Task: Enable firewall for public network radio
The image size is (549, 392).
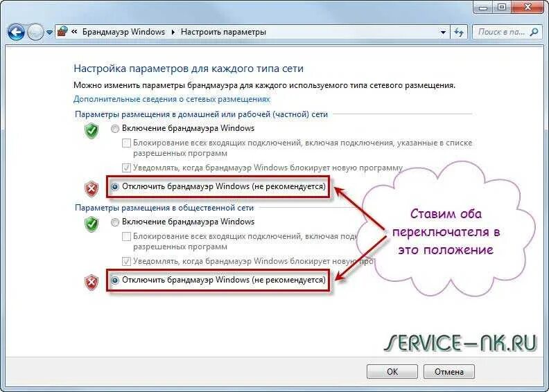Action: 115,222
